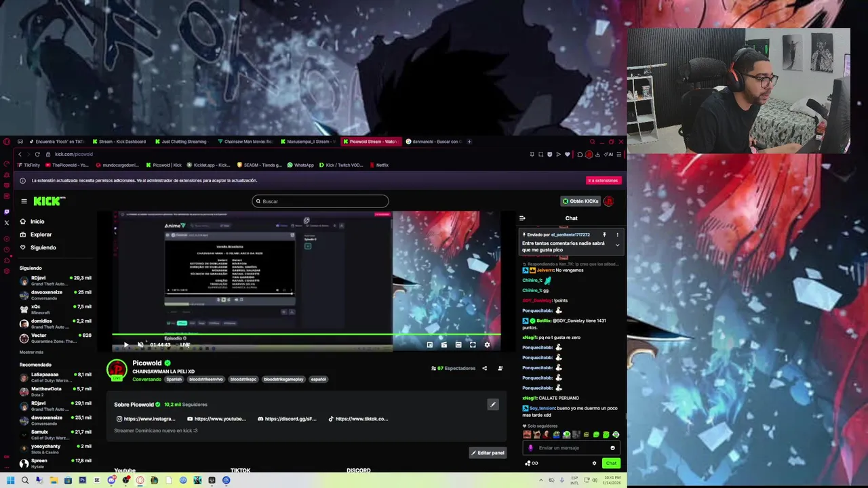Click the bloodstrikegameplay tag
868x488 pixels.
283,380
